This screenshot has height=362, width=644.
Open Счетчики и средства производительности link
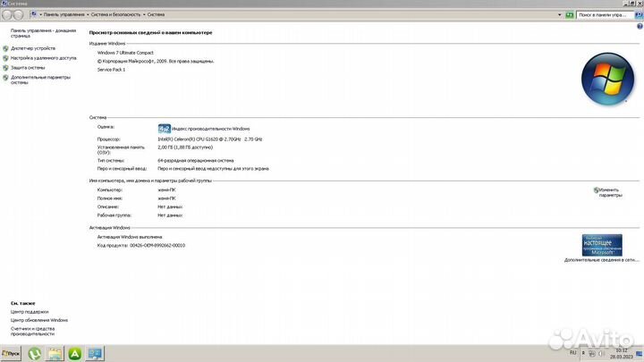pos(32,332)
